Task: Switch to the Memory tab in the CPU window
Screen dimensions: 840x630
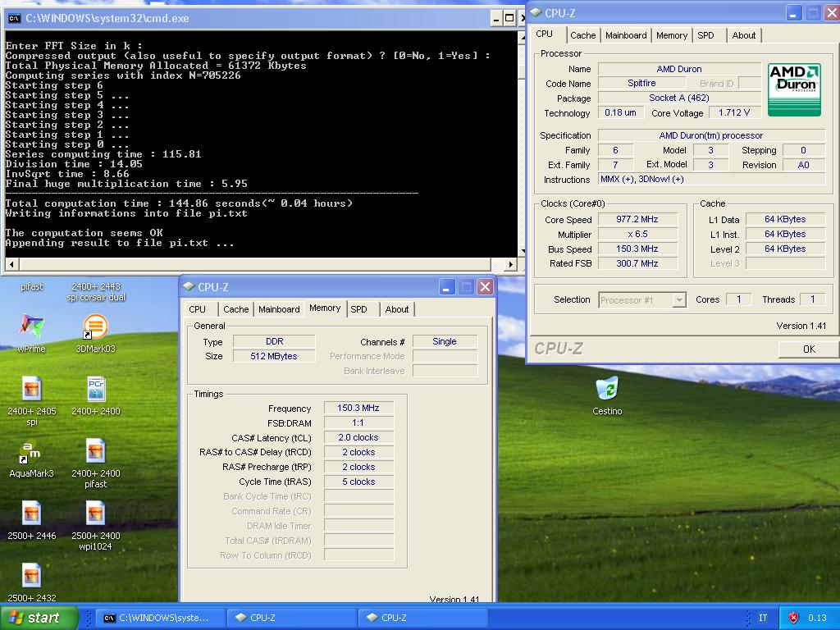Action: tap(671, 35)
